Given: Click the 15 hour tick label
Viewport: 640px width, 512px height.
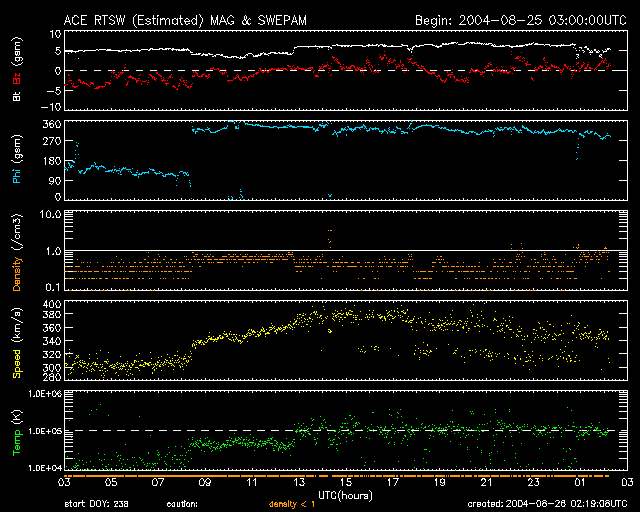Looking at the screenshot, I should coord(346,482).
